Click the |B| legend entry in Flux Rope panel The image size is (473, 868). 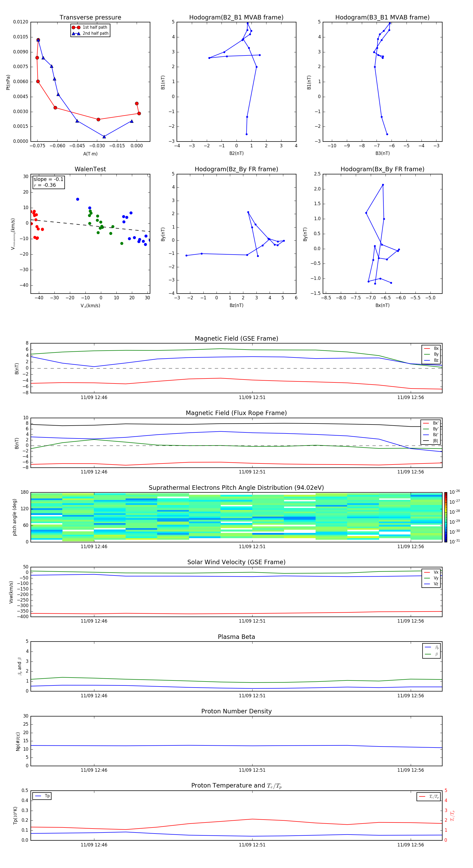[431, 441]
